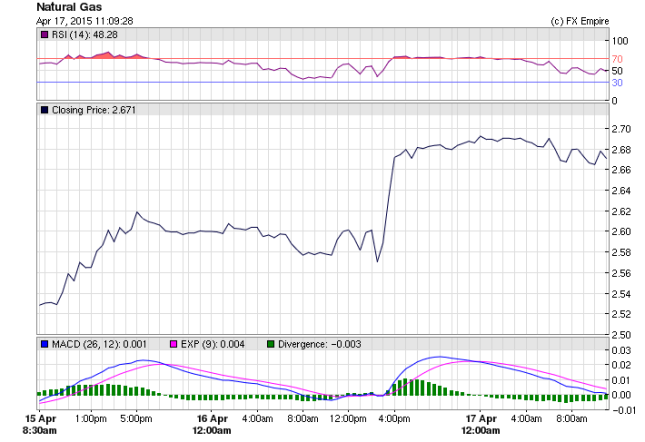
Task: Click the blue 30 RSI axis label
Action: [x=617, y=83]
